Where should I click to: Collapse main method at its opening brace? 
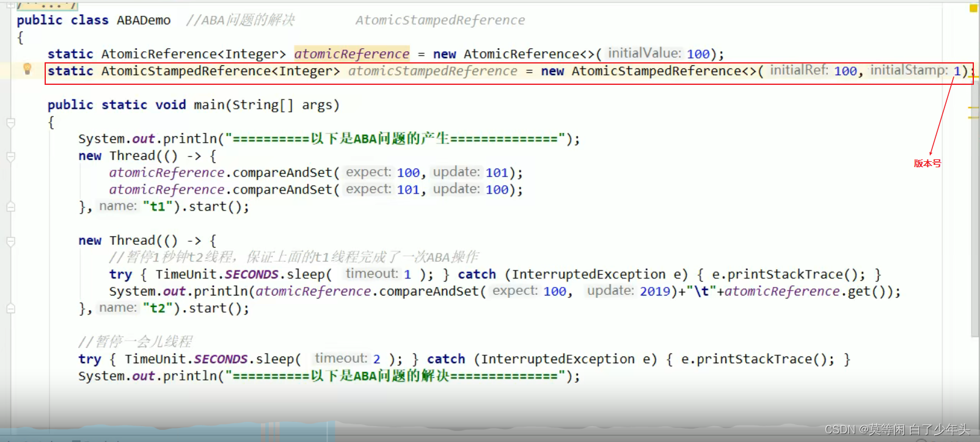pyautogui.click(x=10, y=123)
